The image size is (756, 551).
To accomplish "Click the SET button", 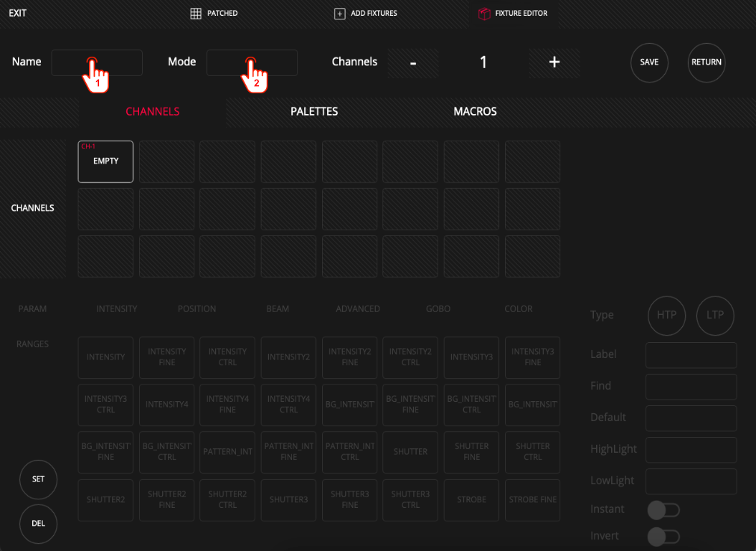I will click(x=38, y=479).
